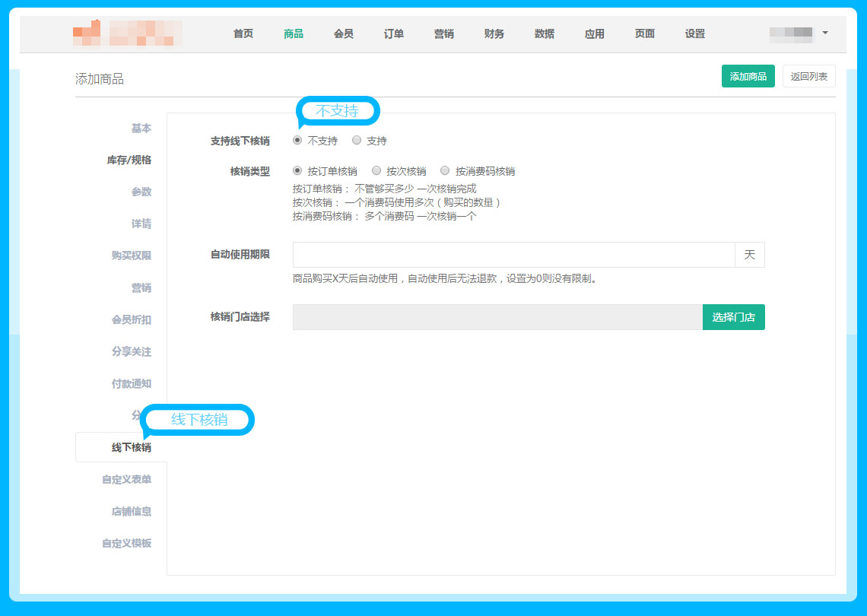Select the 不支持 radio button

(297, 140)
